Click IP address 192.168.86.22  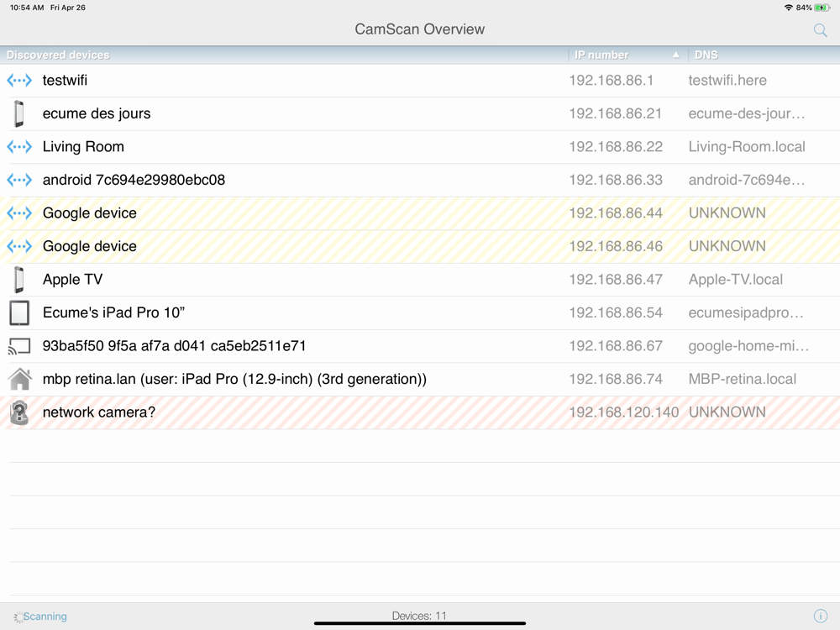click(616, 147)
